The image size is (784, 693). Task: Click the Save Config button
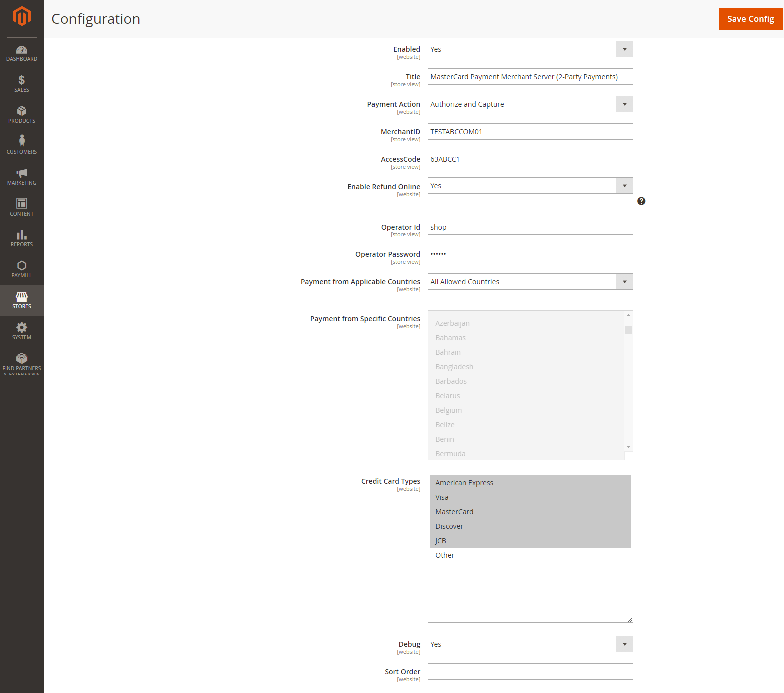coord(751,19)
